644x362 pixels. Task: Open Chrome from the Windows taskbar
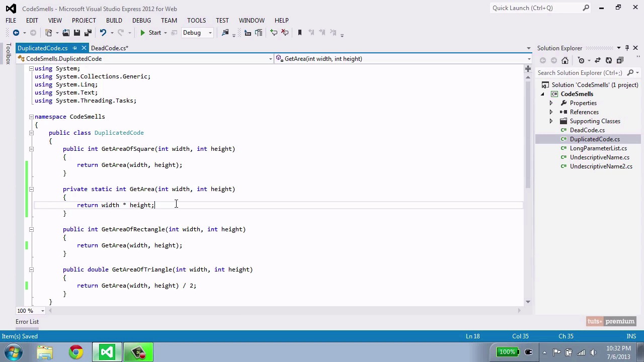point(76,352)
